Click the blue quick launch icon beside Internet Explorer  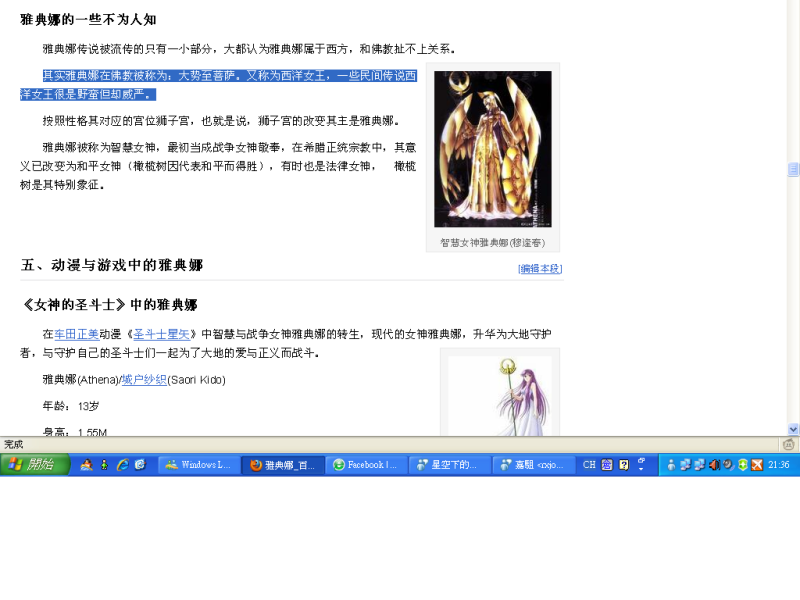click(x=140, y=465)
